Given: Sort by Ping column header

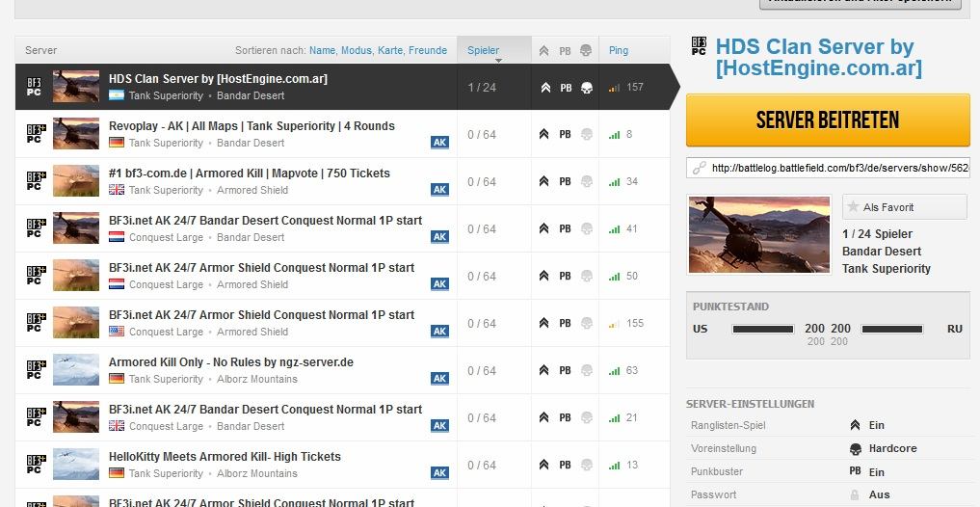Looking at the screenshot, I should 619,50.
